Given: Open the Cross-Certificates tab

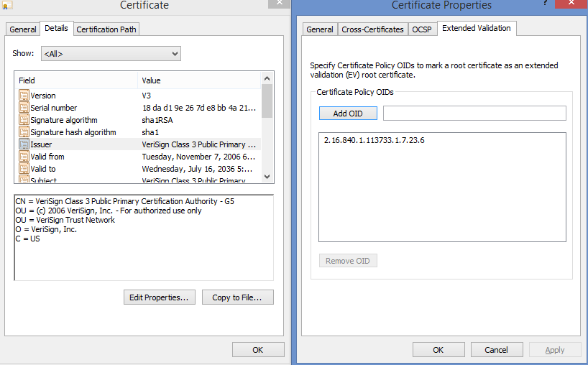Looking at the screenshot, I should point(372,29).
